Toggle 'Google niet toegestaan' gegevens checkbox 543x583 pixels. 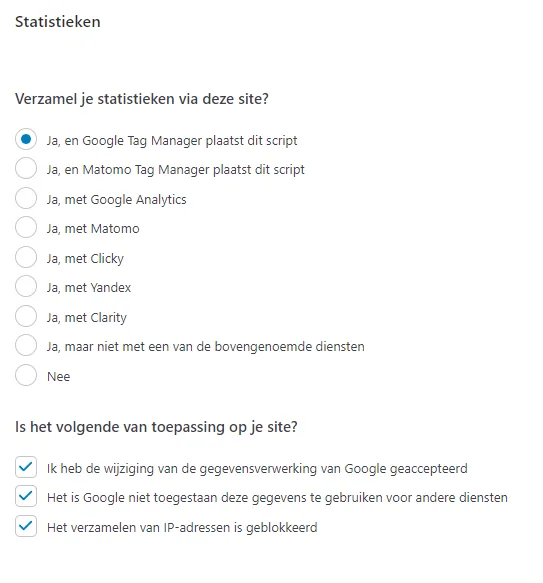pyautogui.click(x=26, y=496)
